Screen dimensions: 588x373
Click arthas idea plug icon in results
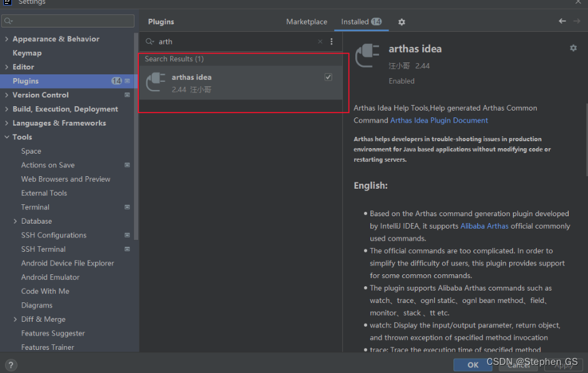click(156, 82)
